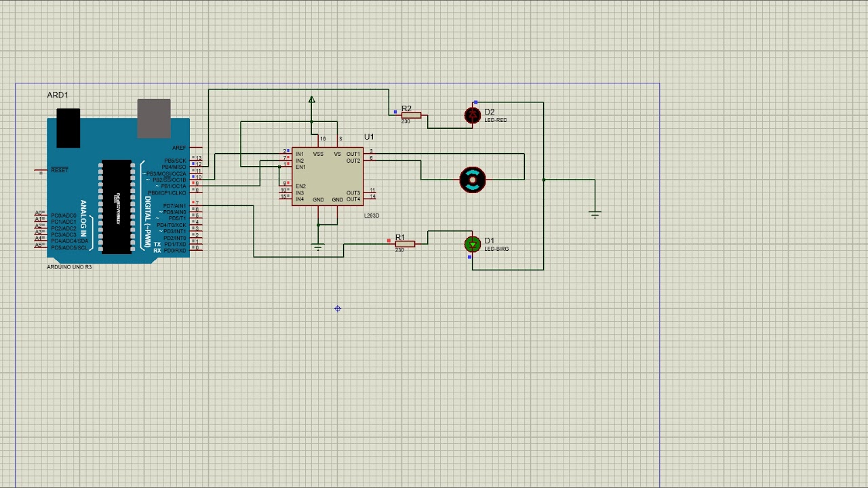
Task: Select the green LED D1 symbol
Action: click(x=472, y=244)
